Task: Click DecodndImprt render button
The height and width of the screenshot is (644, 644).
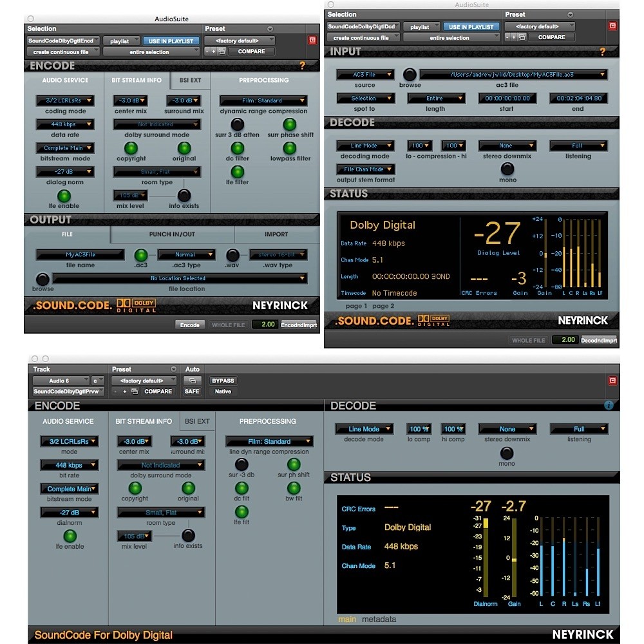Action: 599,340
